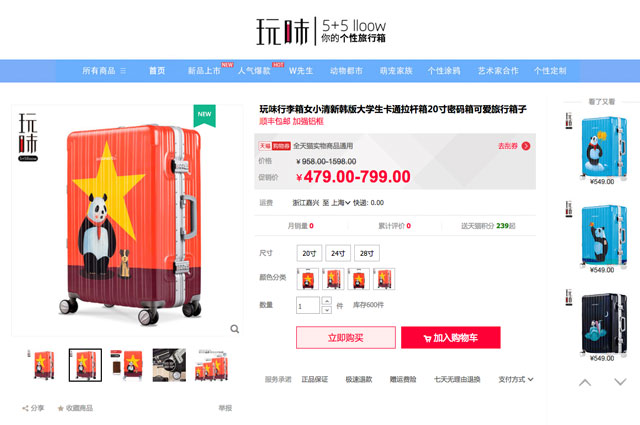Click the next arrow in the recommendations sidebar

pyautogui.click(x=620, y=383)
